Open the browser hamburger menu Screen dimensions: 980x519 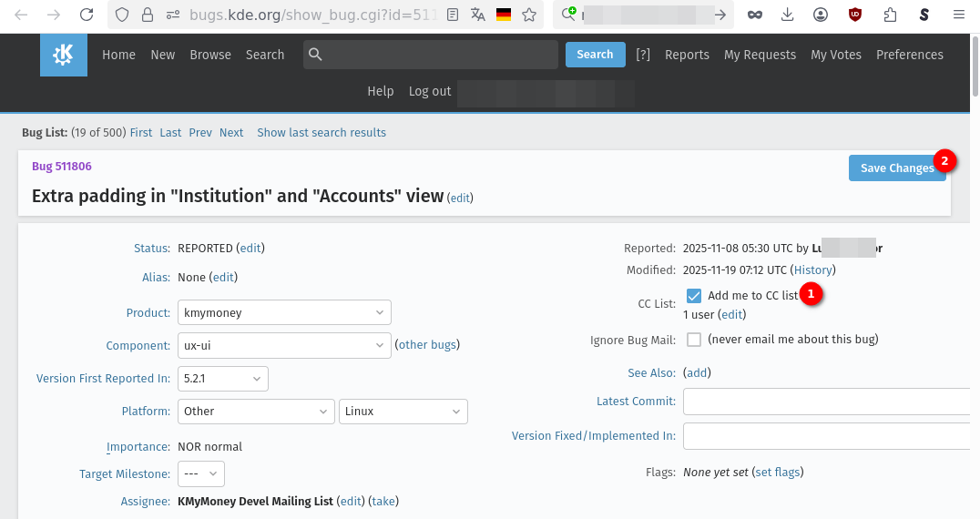point(958,15)
